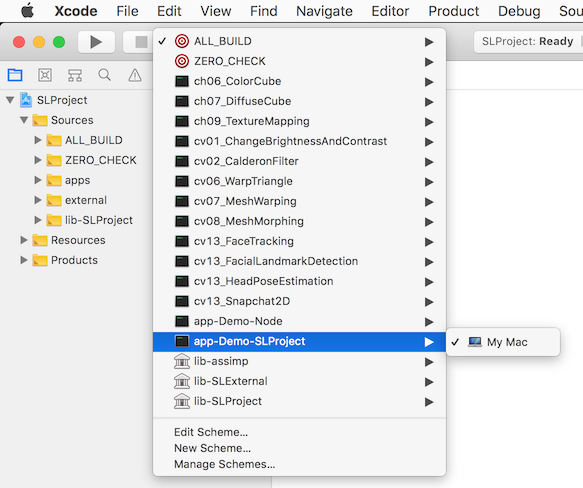
Task: Expand the apps folder
Action: (38, 180)
